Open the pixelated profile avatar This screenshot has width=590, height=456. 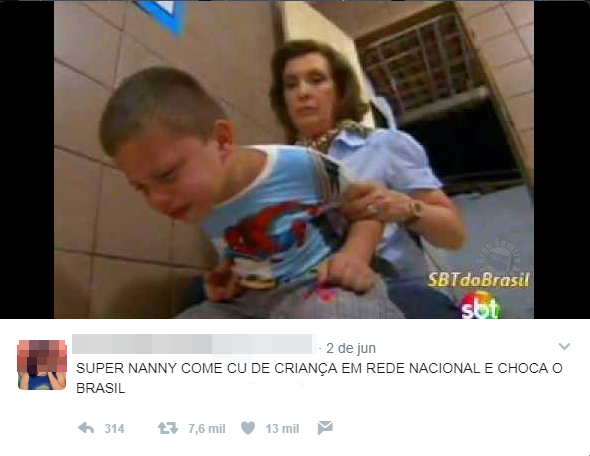pos(42,365)
